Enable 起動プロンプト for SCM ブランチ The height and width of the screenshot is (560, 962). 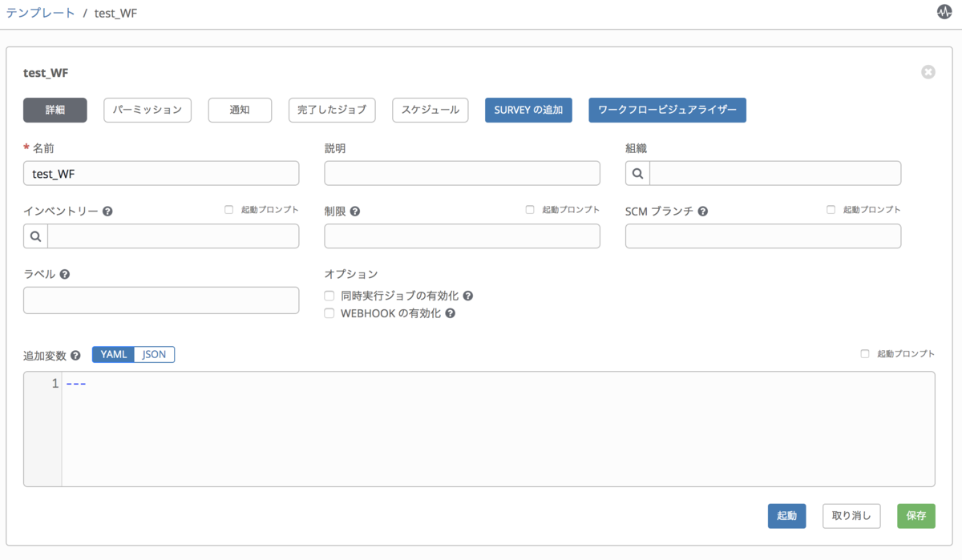pos(831,210)
